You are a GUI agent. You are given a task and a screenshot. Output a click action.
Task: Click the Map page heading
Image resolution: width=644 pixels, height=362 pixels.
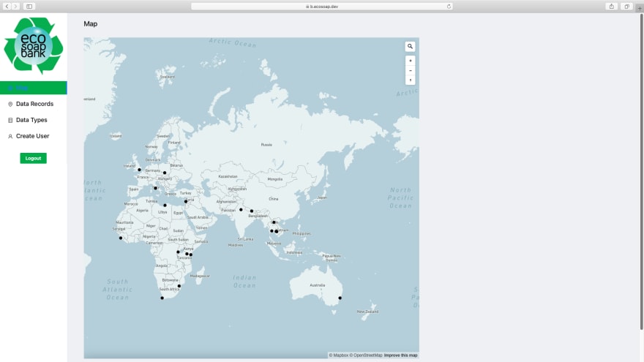tap(90, 24)
